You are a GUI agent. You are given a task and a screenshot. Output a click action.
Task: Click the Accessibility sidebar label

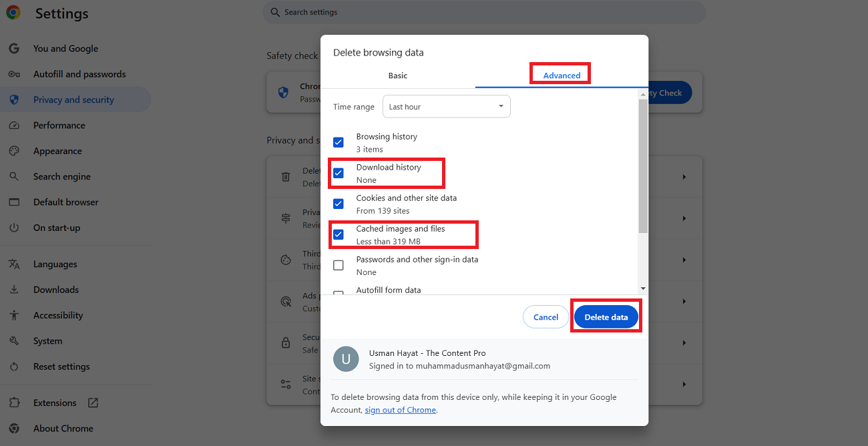coord(58,315)
